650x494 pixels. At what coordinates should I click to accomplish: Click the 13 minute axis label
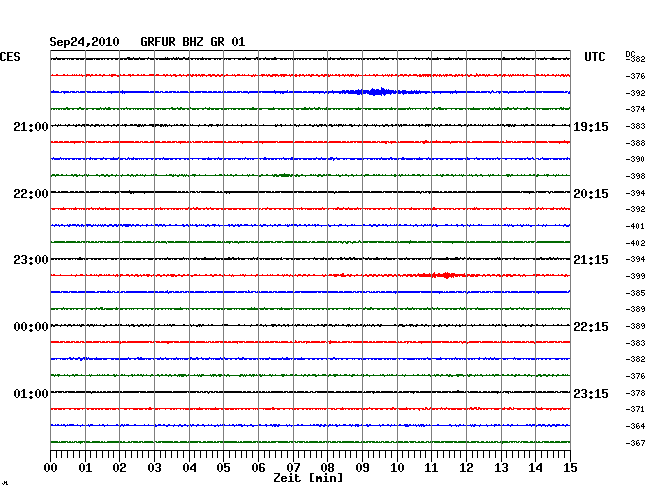point(501,467)
